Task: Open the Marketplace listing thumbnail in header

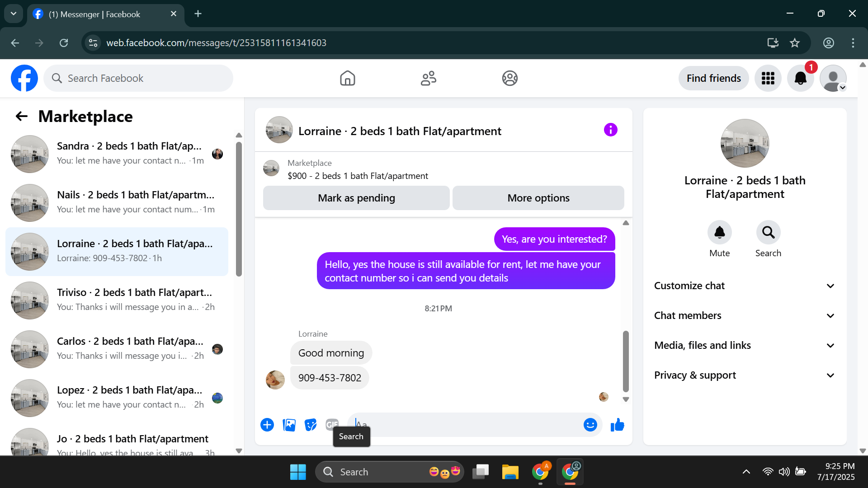Action: (x=271, y=168)
